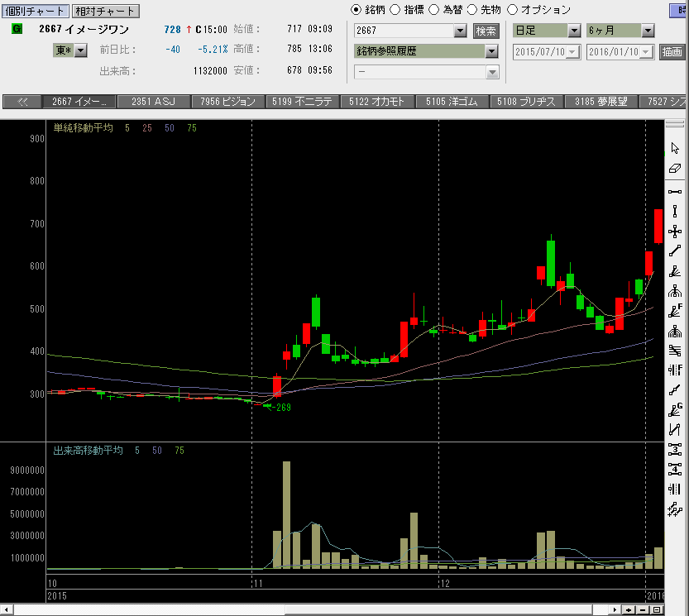The width and height of the screenshot is (689, 616).
Task: Open the 5105 洋ゴム stock tab
Action: point(452,102)
